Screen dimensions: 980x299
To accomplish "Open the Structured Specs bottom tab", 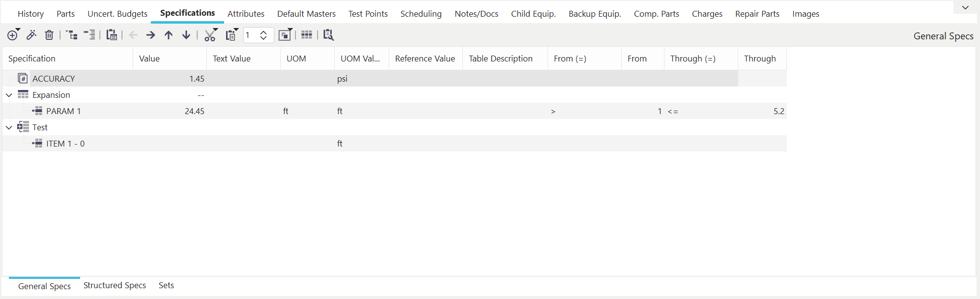I will [115, 285].
